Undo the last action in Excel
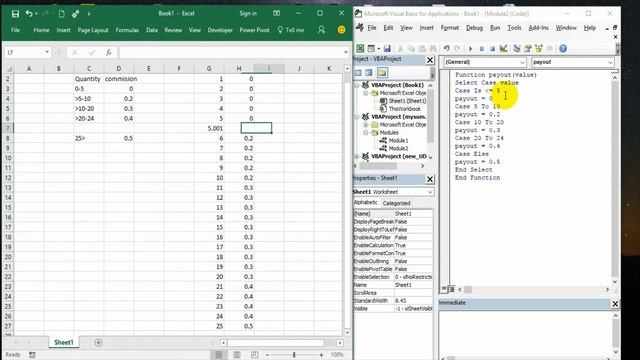Viewport: 640px width, 360px height. pyautogui.click(x=29, y=14)
